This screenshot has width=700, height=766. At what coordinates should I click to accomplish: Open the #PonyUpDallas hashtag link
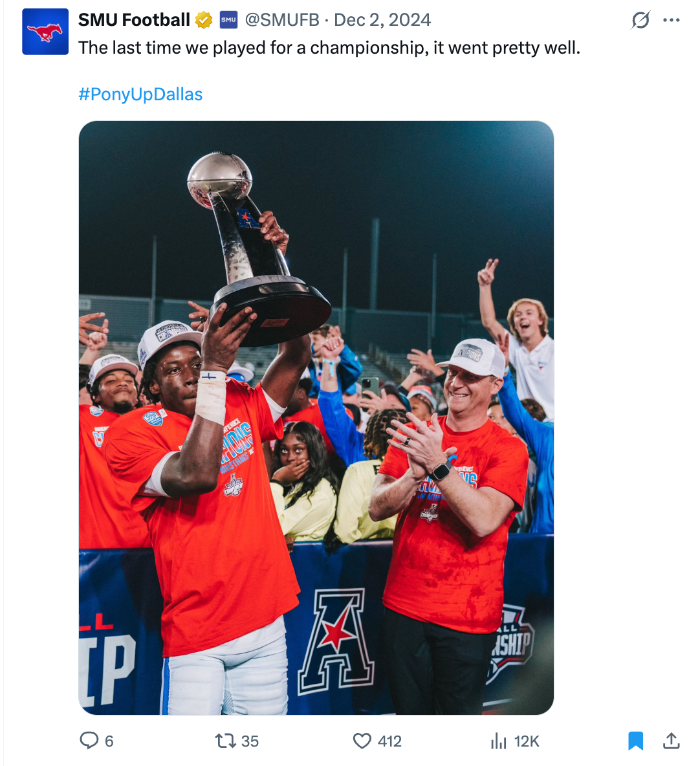140,94
